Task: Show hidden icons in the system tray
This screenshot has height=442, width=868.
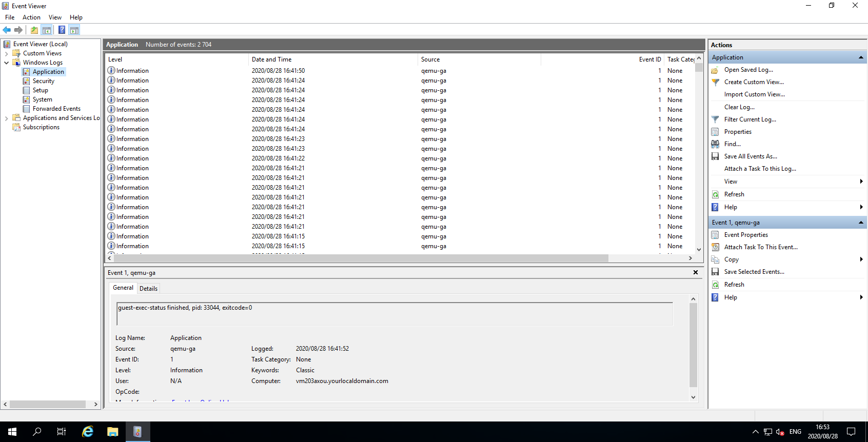Action: pos(755,432)
